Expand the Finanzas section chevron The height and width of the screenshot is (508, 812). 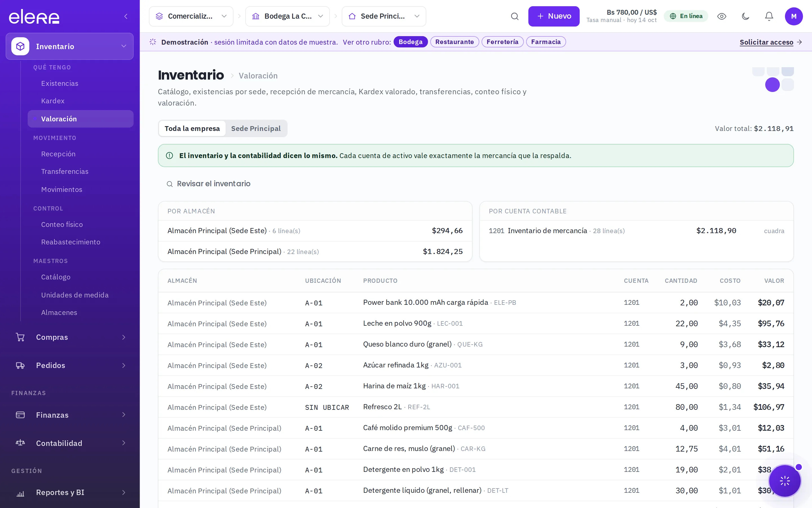coord(123,415)
